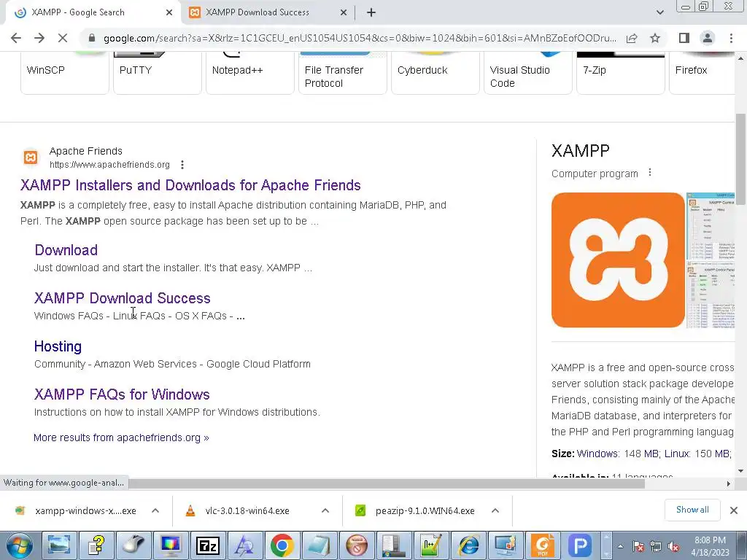Viewport: 747px width, 560px height.
Task: Stop loading the Google search page
Action: pos(63,38)
